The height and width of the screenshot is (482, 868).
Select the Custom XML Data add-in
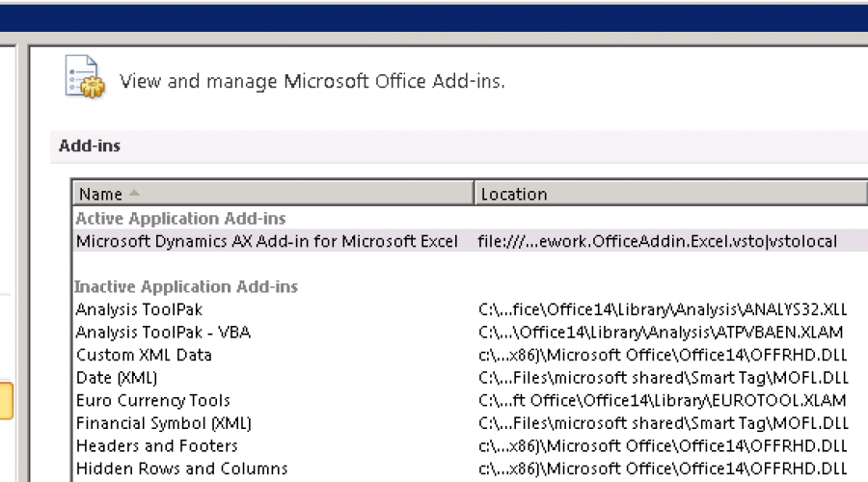coord(144,355)
